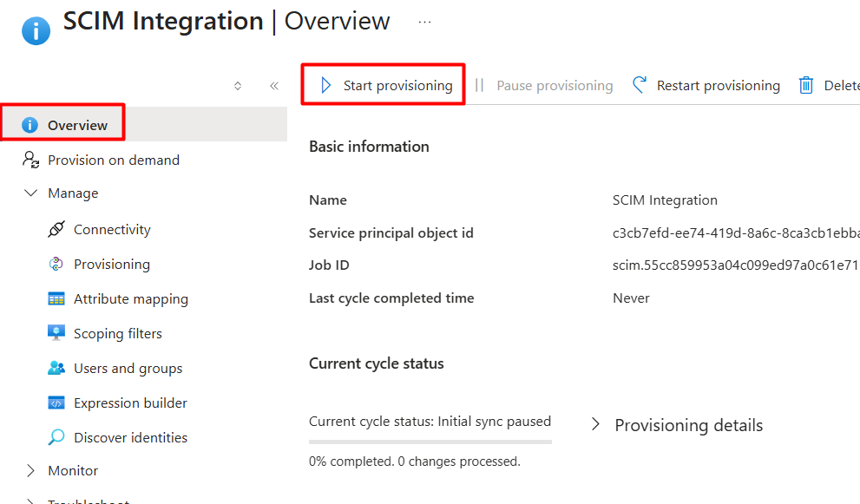Open the ellipsis more options next to title
Image resolution: width=860 pixels, height=504 pixels.
(424, 23)
